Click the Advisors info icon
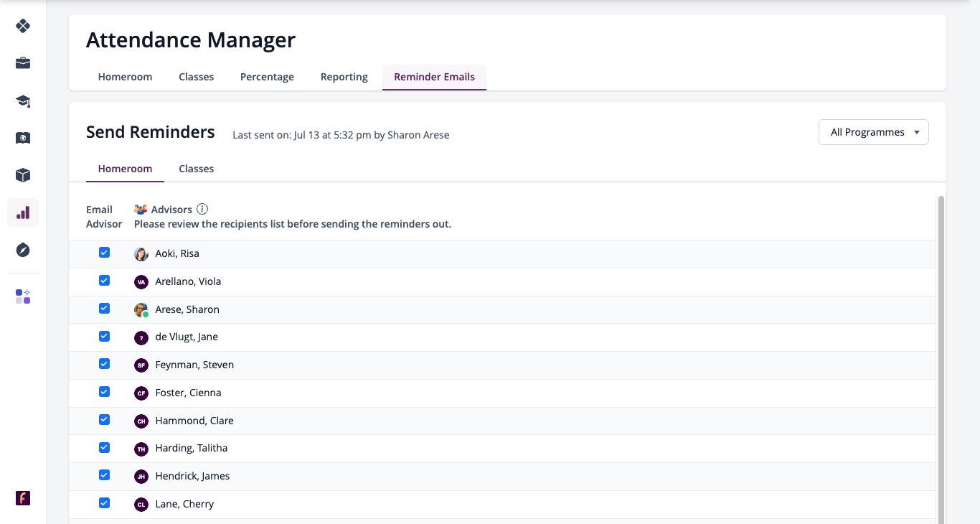Screen dimensions: 980x524 click(202, 209)
